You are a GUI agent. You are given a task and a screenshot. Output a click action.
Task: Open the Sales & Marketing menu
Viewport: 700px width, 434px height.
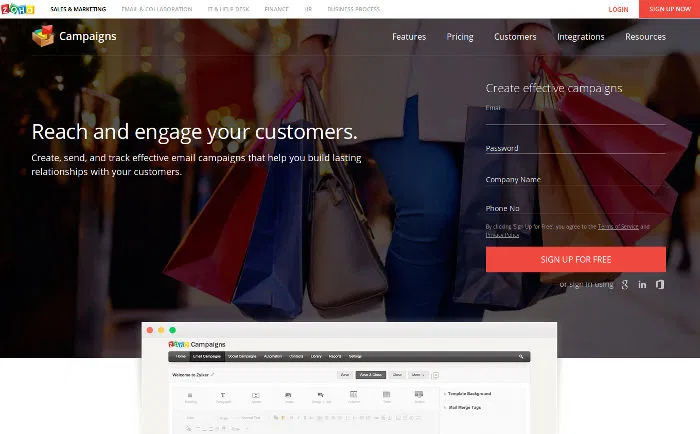pyautogui.click(x=78, y=9)
